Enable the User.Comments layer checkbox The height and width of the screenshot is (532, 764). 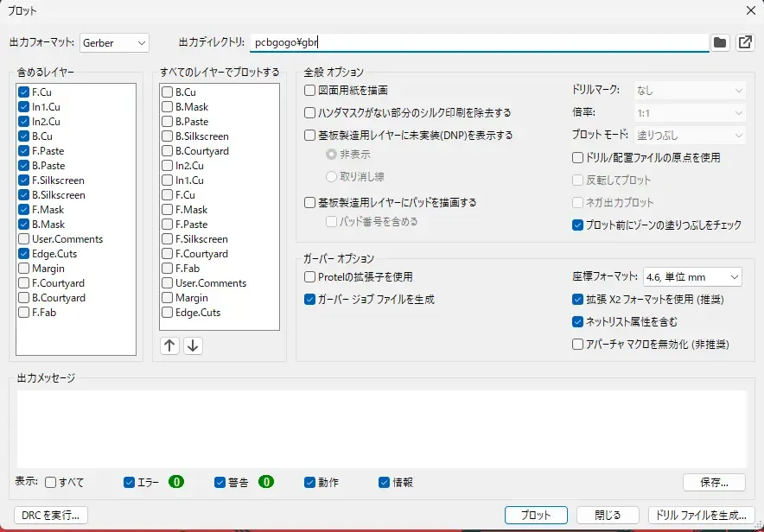click(x=24, y=239)
